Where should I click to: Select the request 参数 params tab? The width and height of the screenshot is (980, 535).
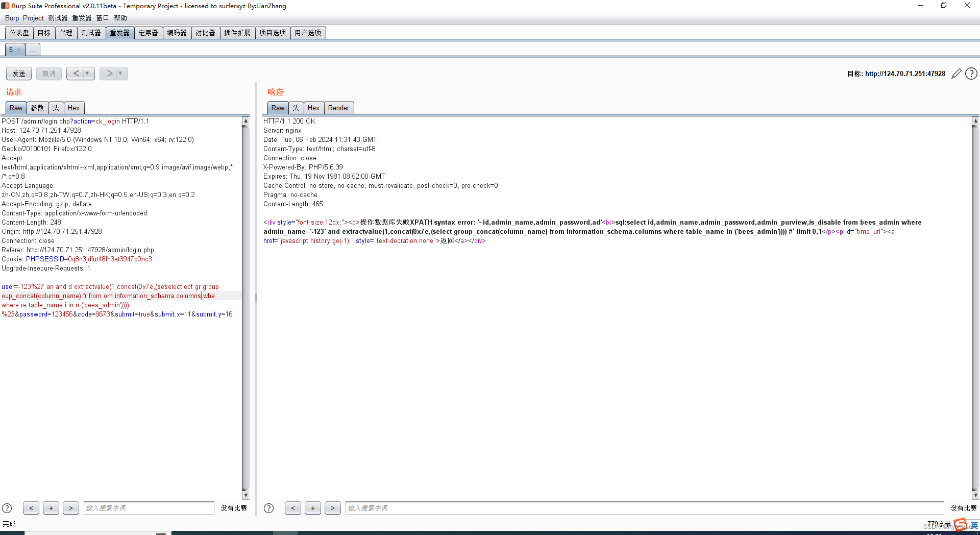point(38,108)
